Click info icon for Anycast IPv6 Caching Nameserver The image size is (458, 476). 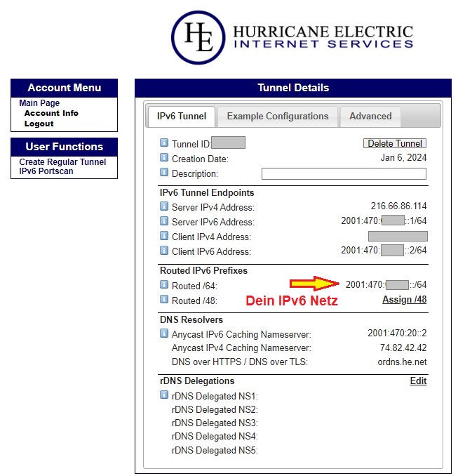tap(164, 333)
